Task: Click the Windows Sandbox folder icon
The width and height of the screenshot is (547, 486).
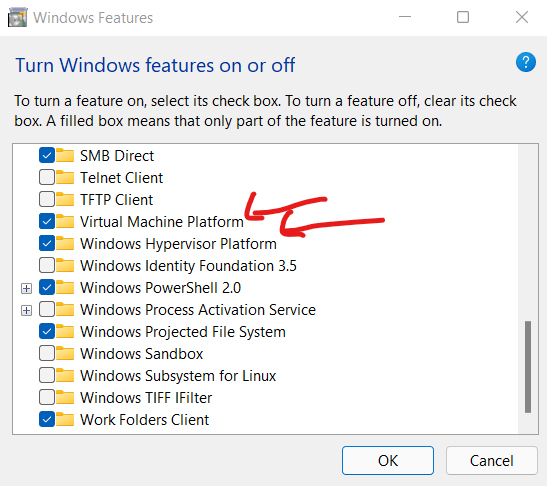Action: click(x=65, y=353)
